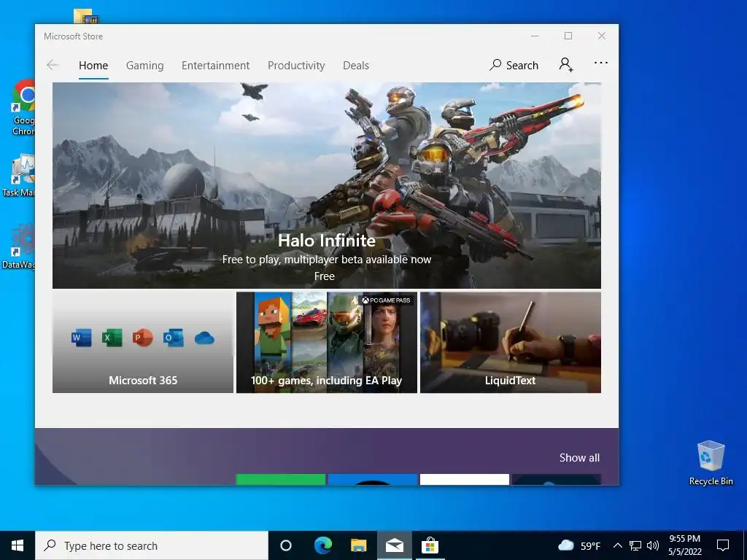Open File Explorer from the taskbar
Screen dimensions: 747x560
click(359, 545)
